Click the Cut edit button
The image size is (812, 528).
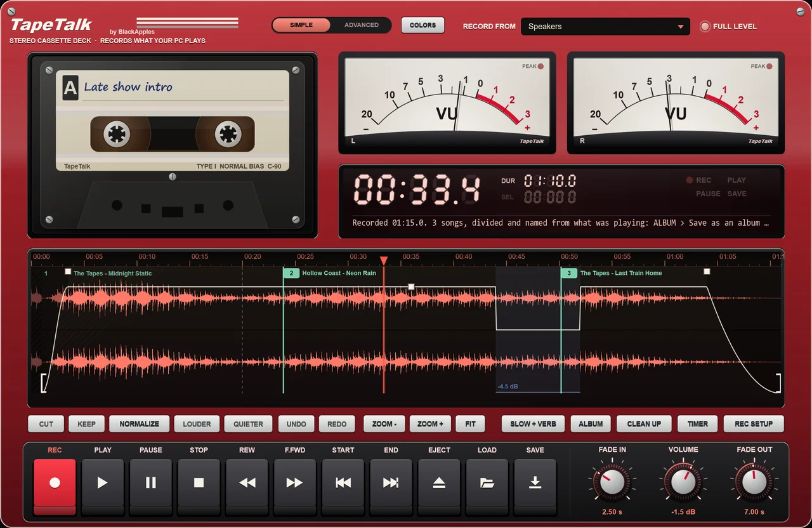pos(46,424)
